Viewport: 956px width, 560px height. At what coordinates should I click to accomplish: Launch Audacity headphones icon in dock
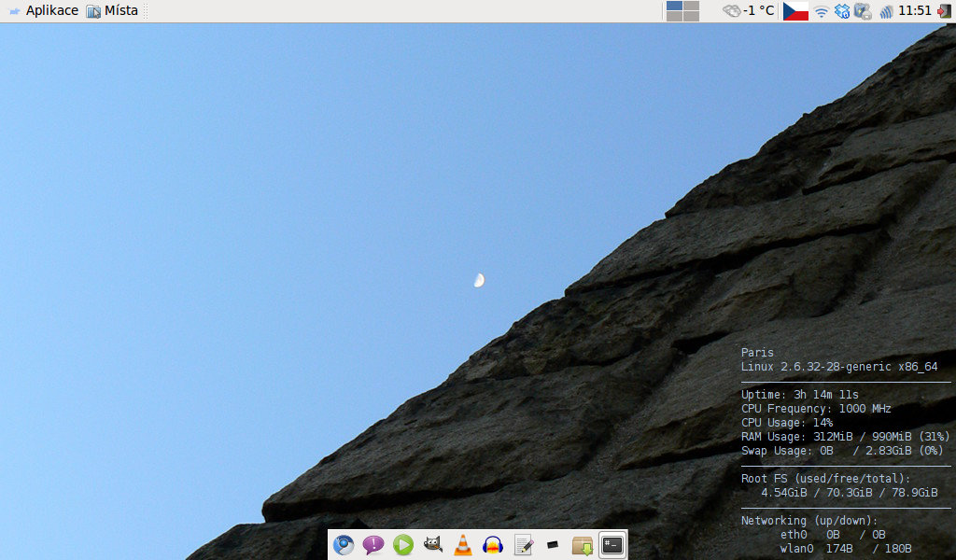pos(493,545)
